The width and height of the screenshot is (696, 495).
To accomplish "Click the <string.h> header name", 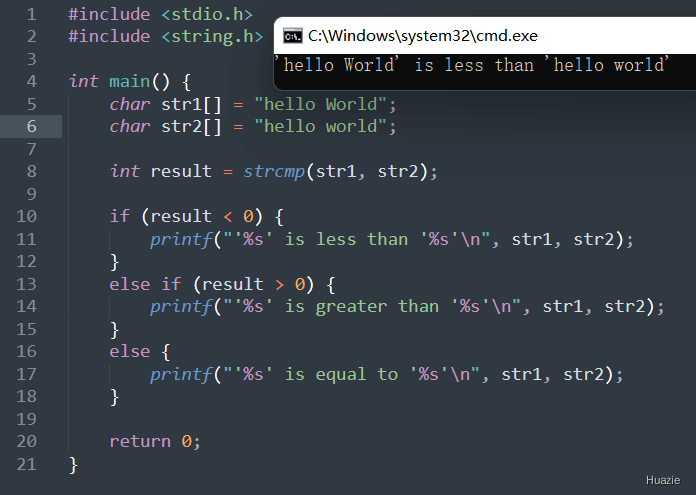I will (212, 36).
